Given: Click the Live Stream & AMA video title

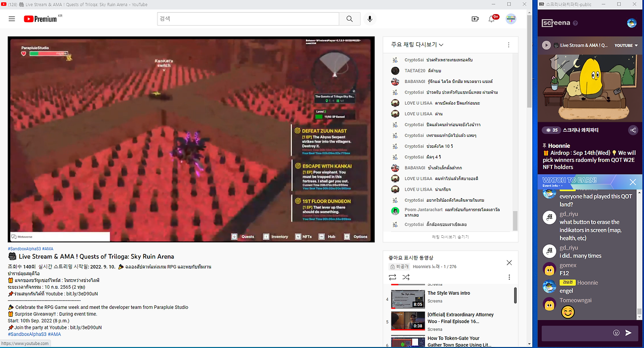Looking at the screenshot, I should 97,256.
